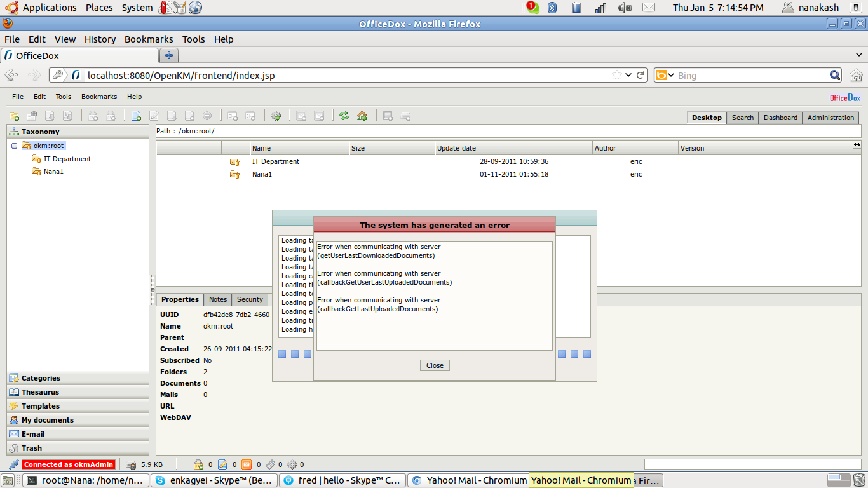Switch to the Administration tab
The image size is (868, 488).
click(x=831, y=118)
